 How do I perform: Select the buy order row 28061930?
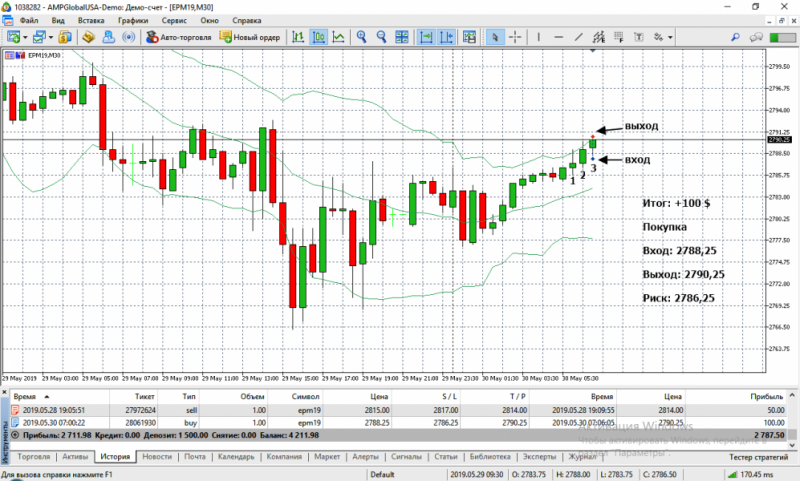(398, 423)
